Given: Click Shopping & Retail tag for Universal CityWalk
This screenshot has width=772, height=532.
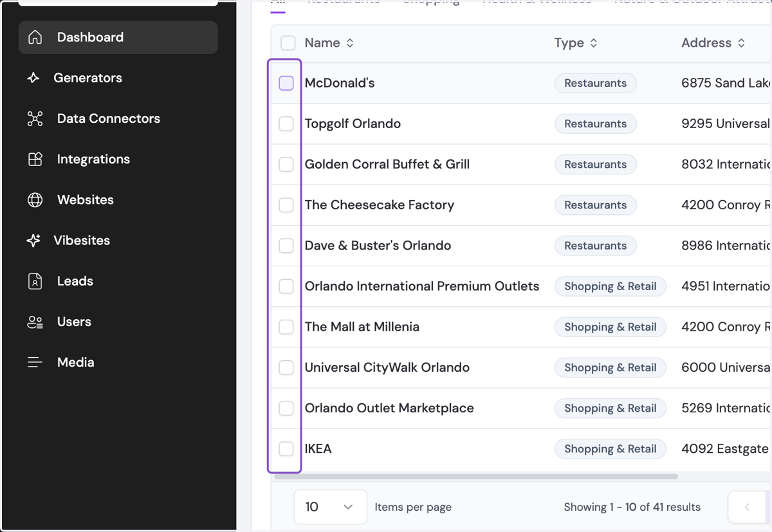Looking at the screenshot, I should pyautogui.click(x=611, y=367).
